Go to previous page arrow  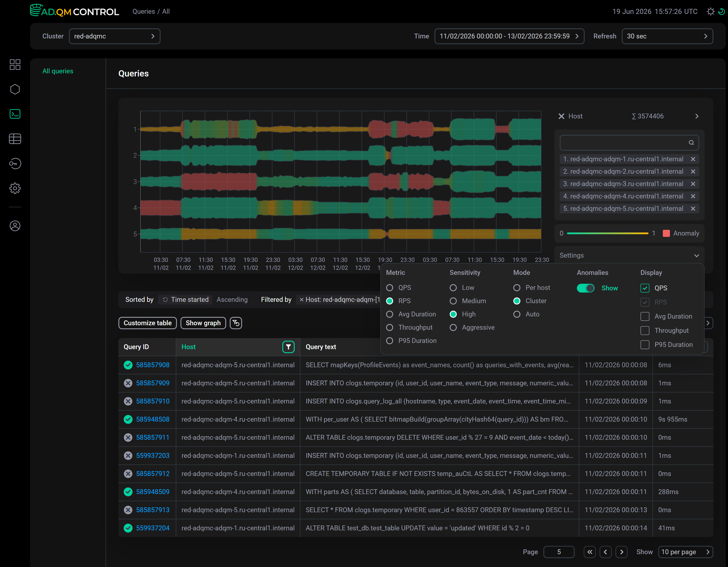point(605,552)
